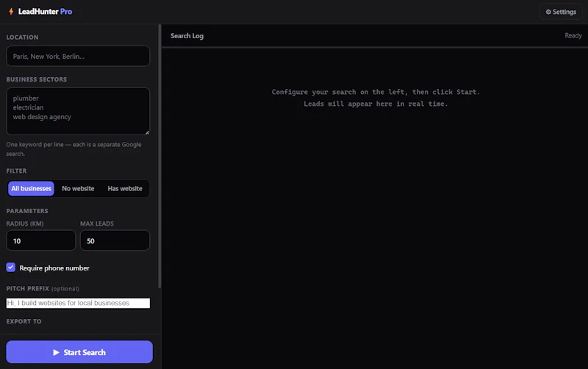Click the Pitch Prefix text field

click(78, 303)
